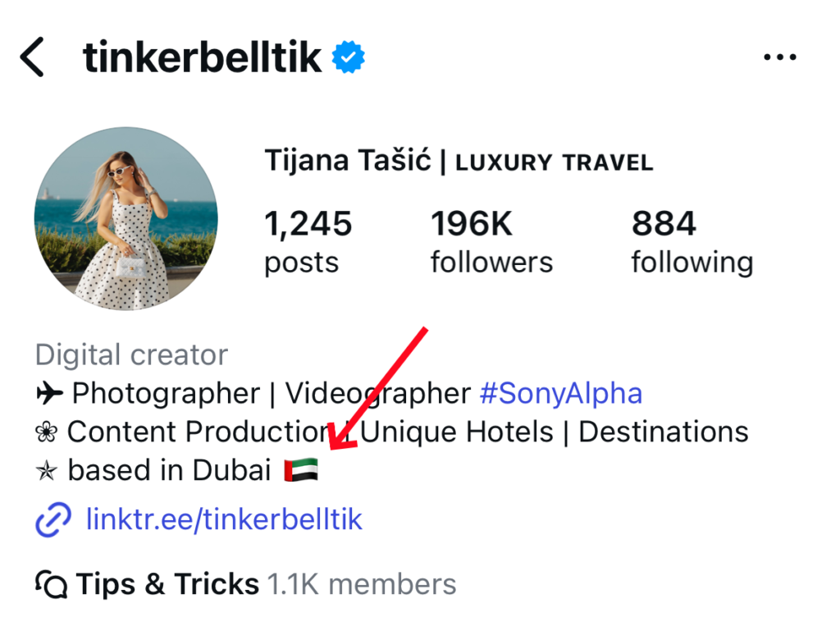Click the chain link icon
The image size is (840, 617).
click(53, 520)
